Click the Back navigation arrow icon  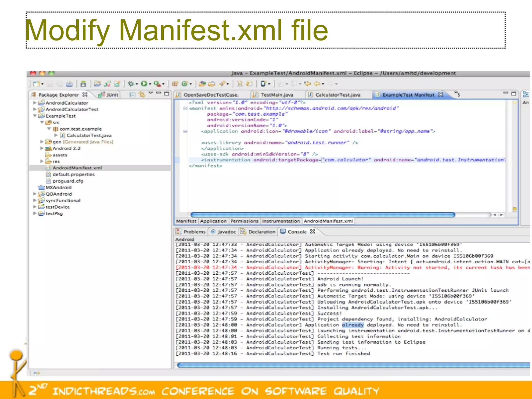317,84
